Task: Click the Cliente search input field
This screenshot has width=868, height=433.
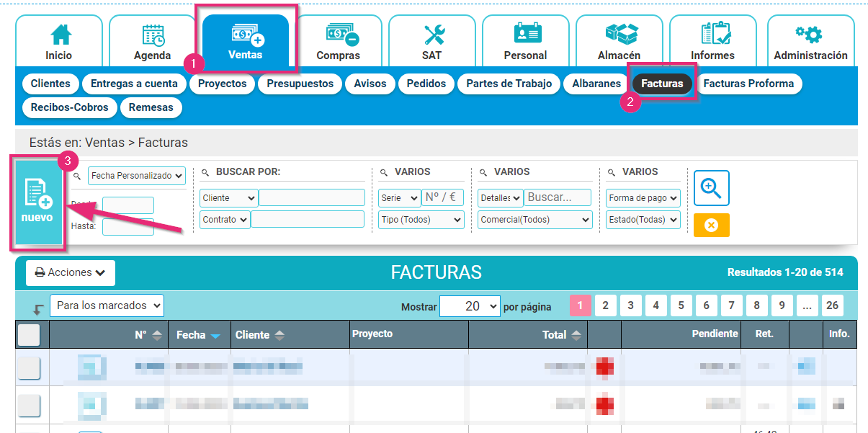Action: click(x=311, y=197)
